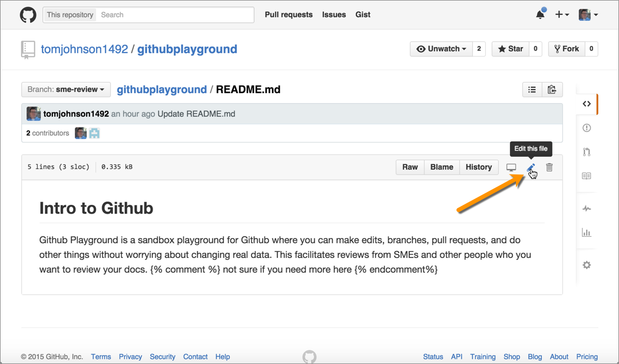619x364 pixels.
Task: Open the Pulse icon in sidebar
Action: (x=587, y=209)
